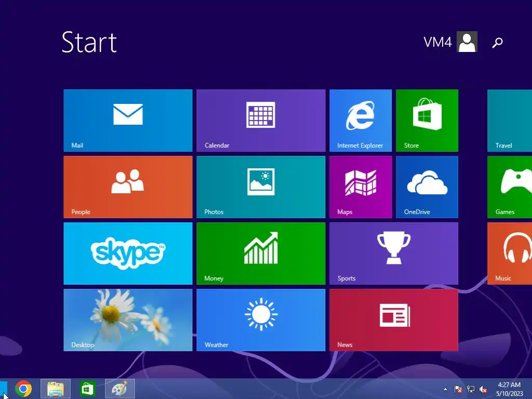Viewport: 532px width, 399px height.
Task: Open the Mail tile
Action: point(128,121)
